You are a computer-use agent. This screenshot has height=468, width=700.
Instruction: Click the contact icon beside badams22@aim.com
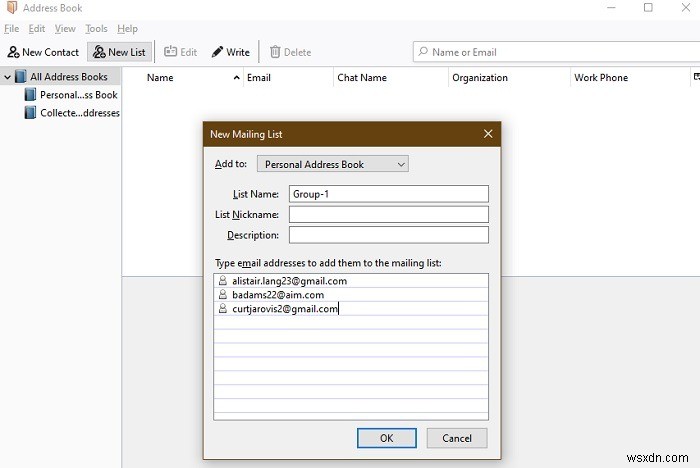pyautogui.click(x=223, y=294)
